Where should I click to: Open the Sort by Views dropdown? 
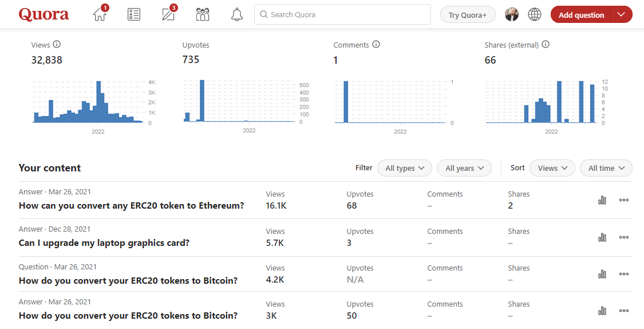click(552, 168)
